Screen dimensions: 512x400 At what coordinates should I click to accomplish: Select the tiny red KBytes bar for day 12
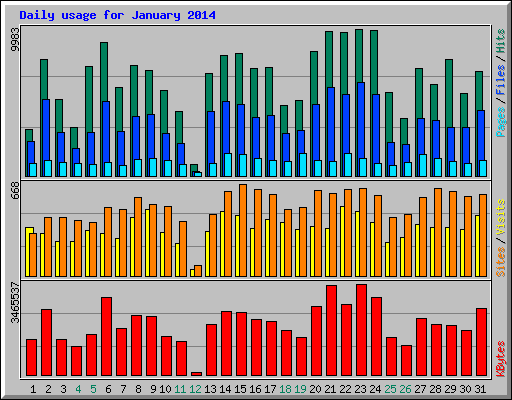196,374
